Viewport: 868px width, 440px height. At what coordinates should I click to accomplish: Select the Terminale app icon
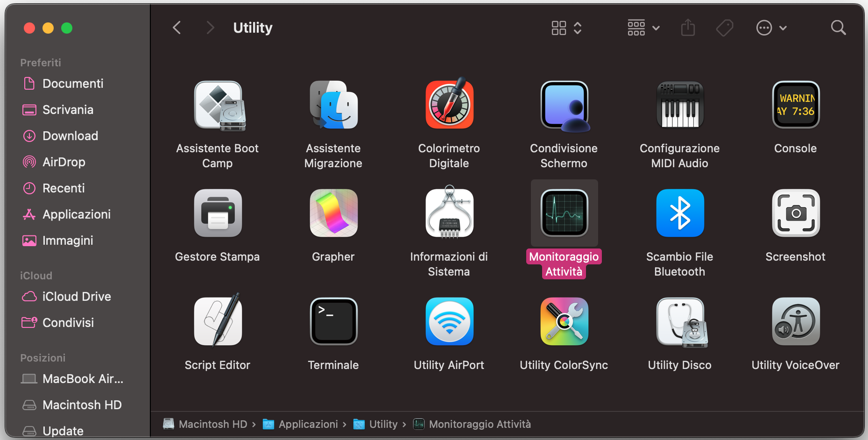[x=333, y=321]
